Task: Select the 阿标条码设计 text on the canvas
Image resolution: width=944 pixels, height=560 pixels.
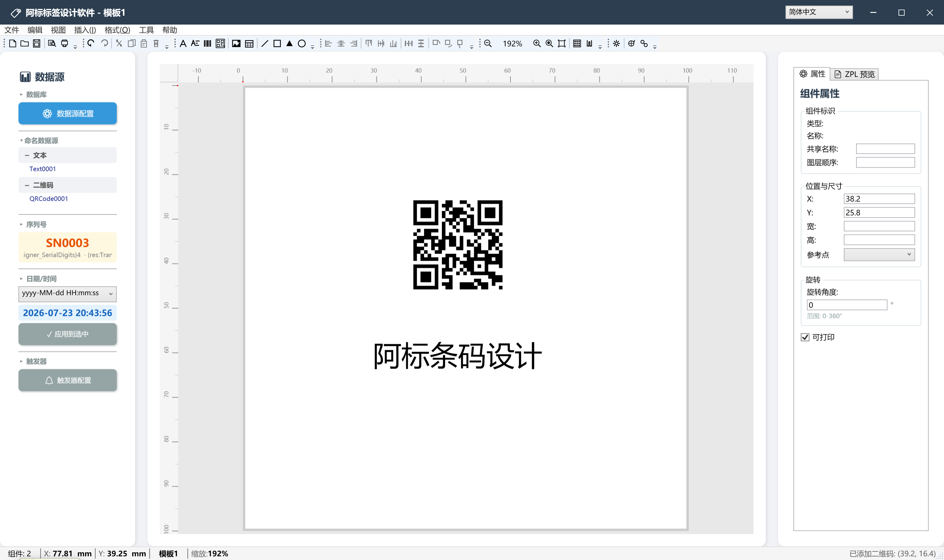Action: point(458,356)
